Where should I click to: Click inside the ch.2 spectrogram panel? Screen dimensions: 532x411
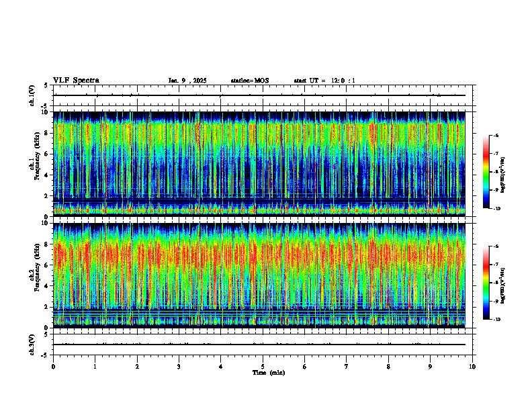tap(259, 275)
